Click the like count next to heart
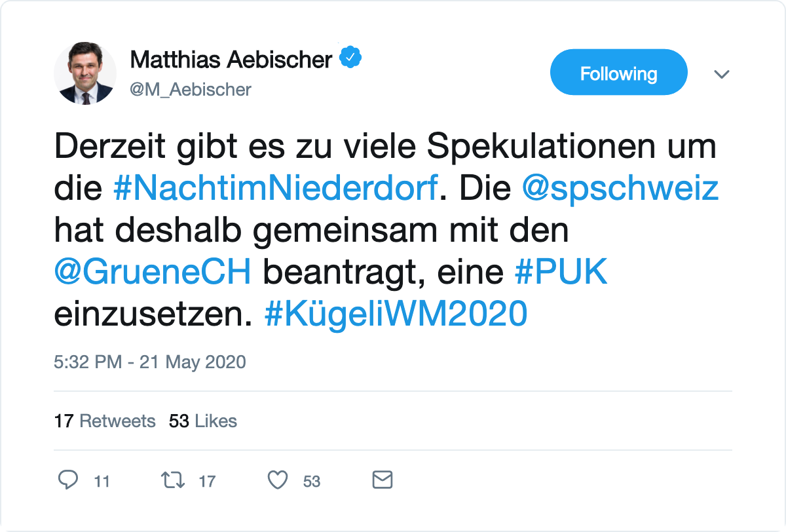Screen dimensions: 786x532 (x=312, y=482)
